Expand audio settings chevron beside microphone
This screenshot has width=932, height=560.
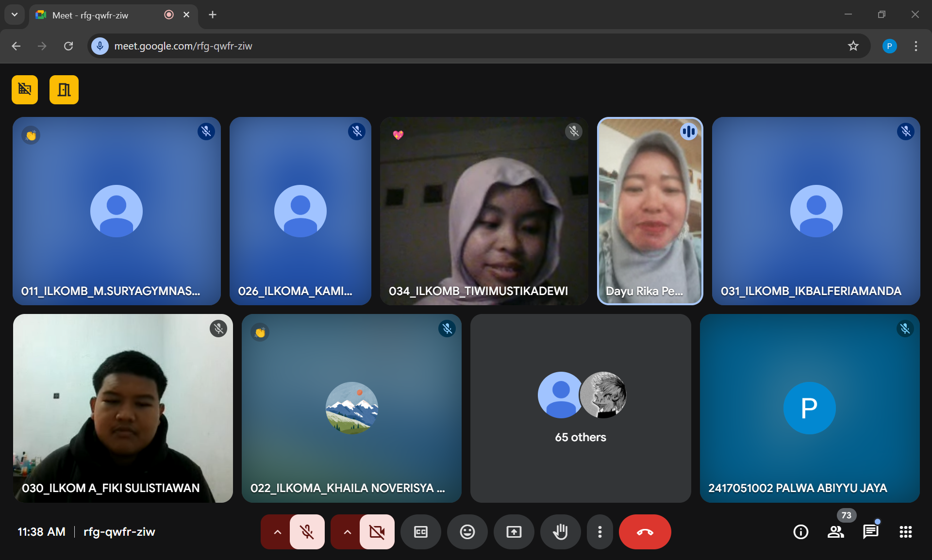click(x=277, y=532)
